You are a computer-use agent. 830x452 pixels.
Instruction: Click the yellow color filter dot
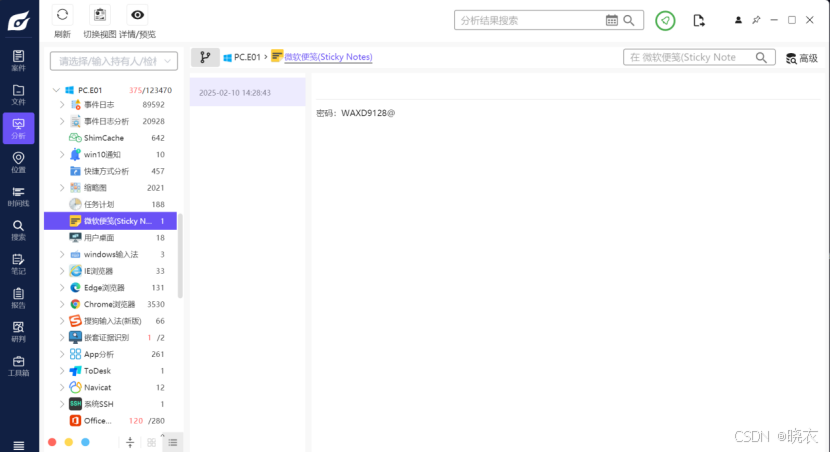(69, 442)
